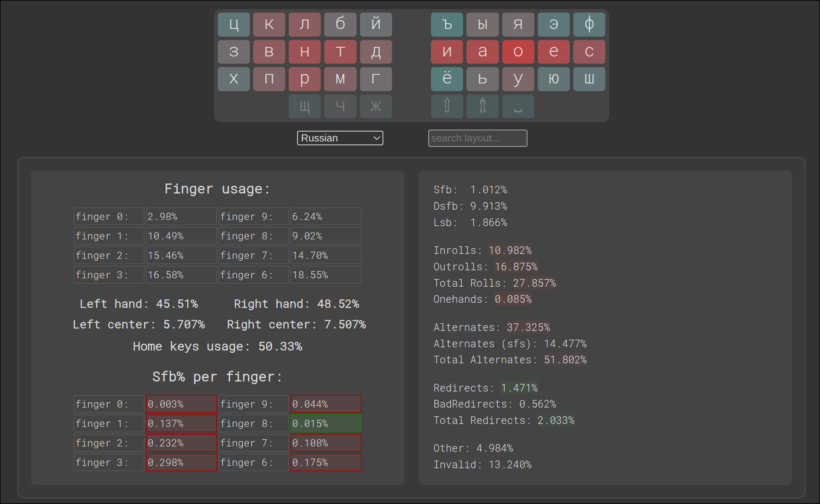Click the Redirects value 1.471%
Image resolution: width=820 pixels, height=504 pixels.
(519, 388)
